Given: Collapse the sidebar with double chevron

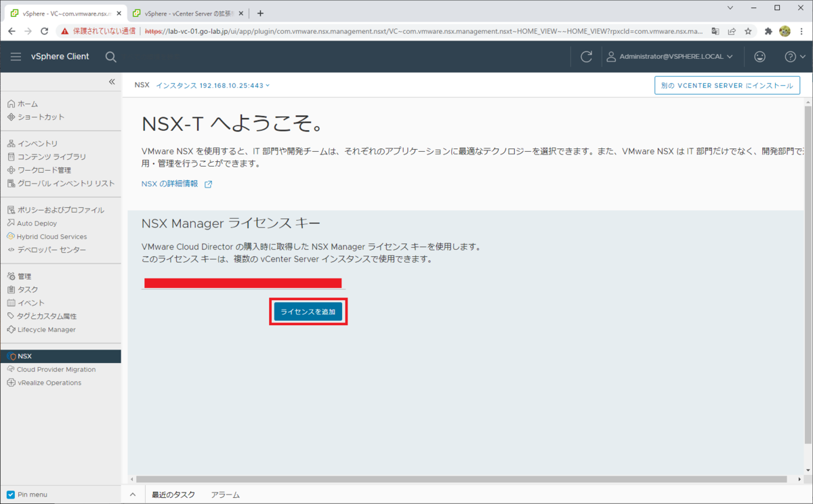Looking at the screenshot, I should pyautogui.click(x=112, y=82).
